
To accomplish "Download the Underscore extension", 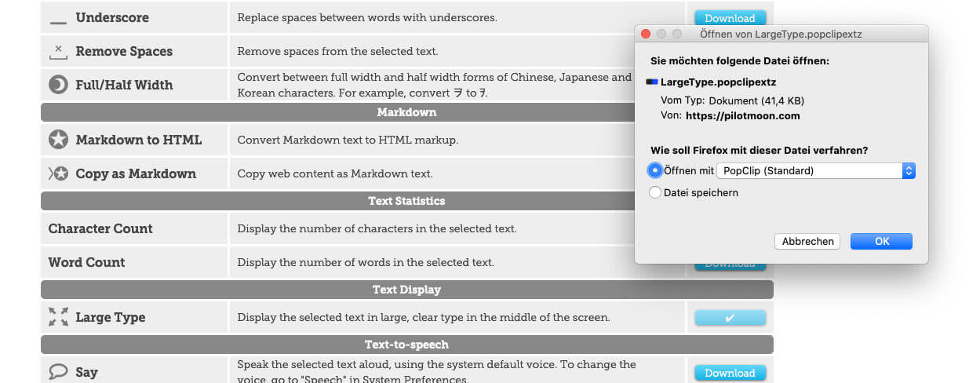I will click(x=730, y=17).
